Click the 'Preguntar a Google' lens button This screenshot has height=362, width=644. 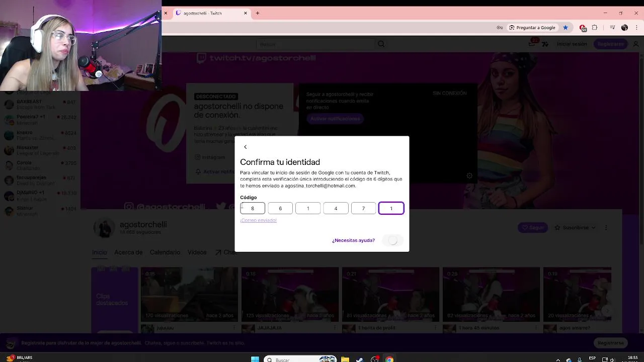(x=532, y=28)
